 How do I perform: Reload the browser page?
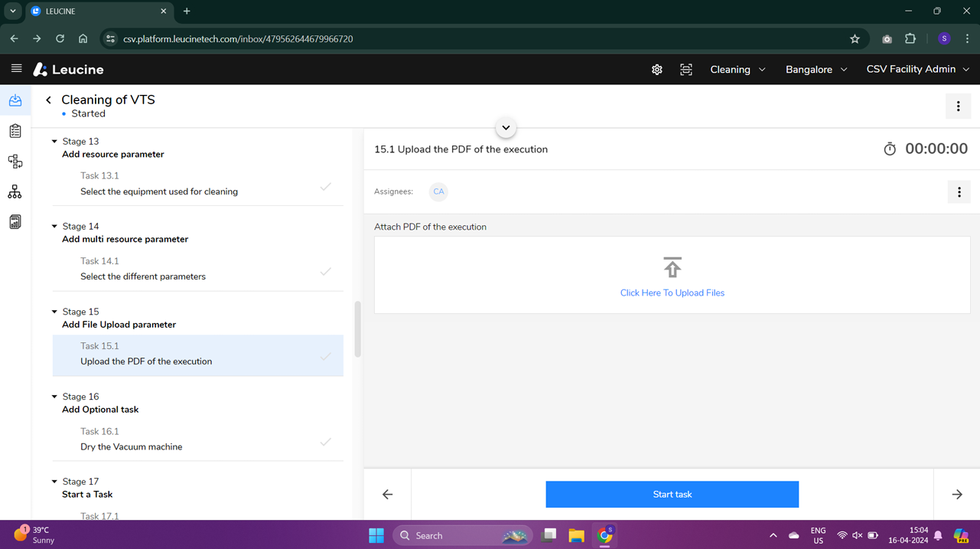point(60,39)
